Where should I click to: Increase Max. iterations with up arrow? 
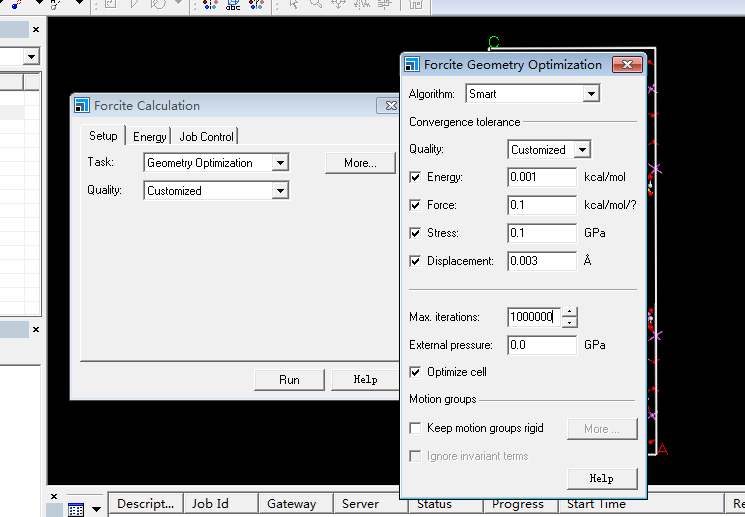click(x=569, y=312)
